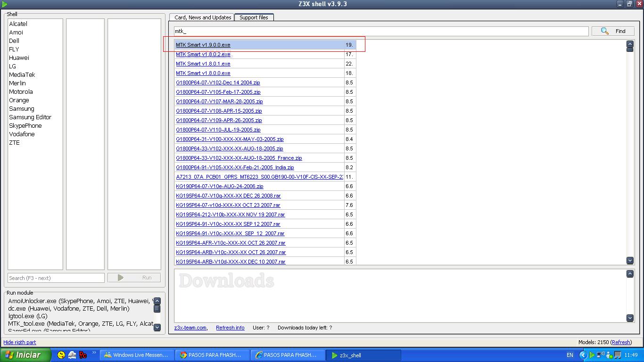644x362 pixels.
Task: Download MTK Smart v1.8.0.2.exe
Action: 203,54
